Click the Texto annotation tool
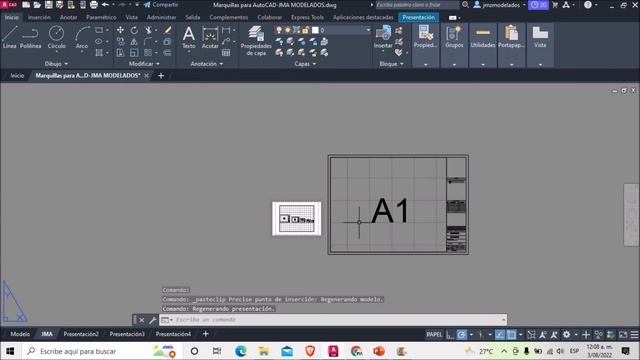The height and width of the screenshot is (360, 640). point(189,37)
